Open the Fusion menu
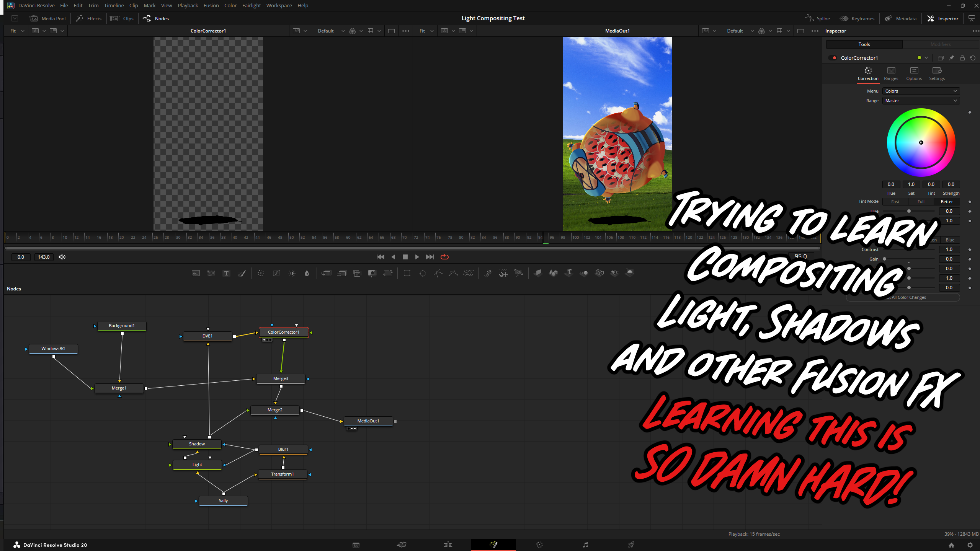 click(211, 5)
